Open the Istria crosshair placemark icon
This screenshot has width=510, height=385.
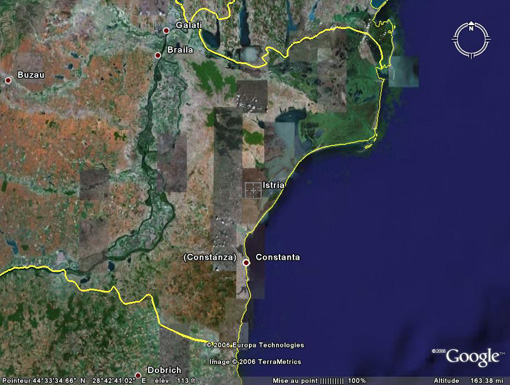[253, 190]
